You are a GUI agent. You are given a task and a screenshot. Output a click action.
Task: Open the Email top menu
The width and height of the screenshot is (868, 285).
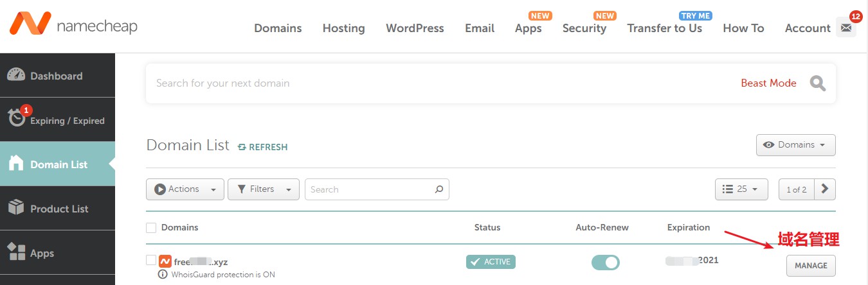click(480, 28)
